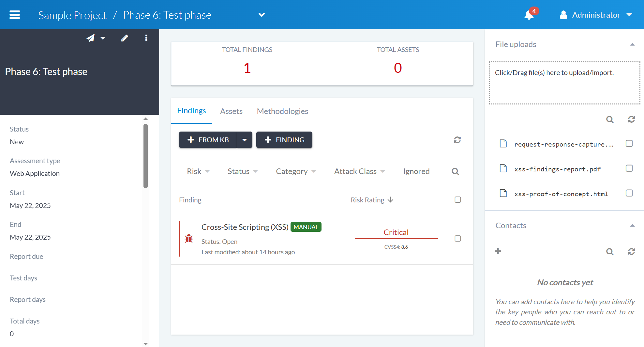Switch to the Assets tab
This screenshot has width=644, height=347.
pos(231,111)
